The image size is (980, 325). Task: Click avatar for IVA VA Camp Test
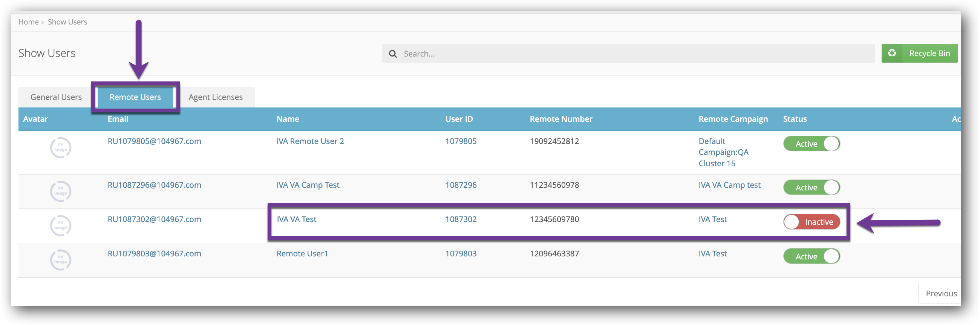point(60,191)
